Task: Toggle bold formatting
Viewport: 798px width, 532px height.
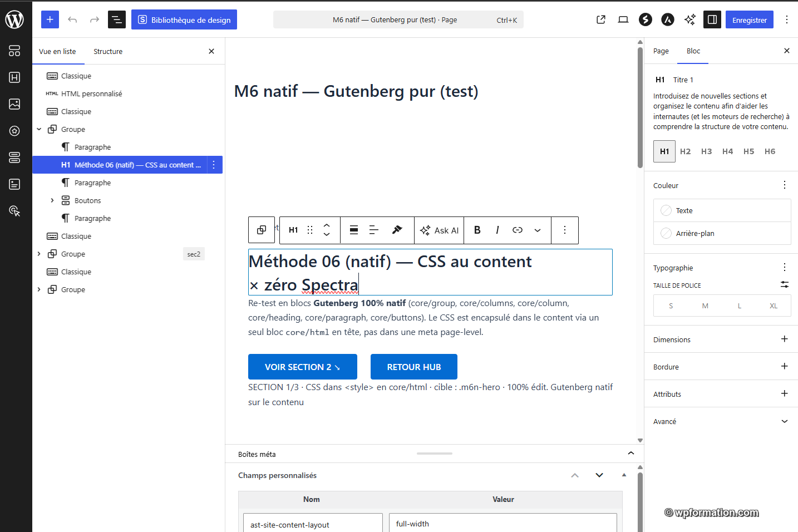Action: point(477,230)
